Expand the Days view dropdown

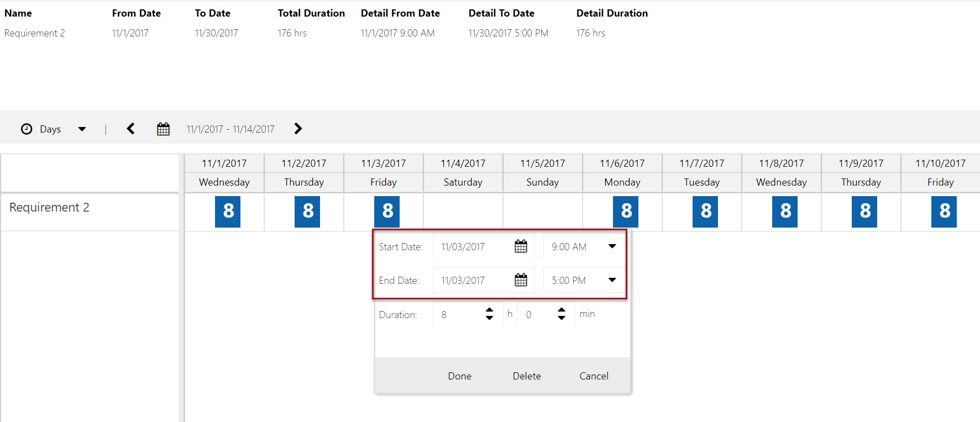tap(82, 129)
